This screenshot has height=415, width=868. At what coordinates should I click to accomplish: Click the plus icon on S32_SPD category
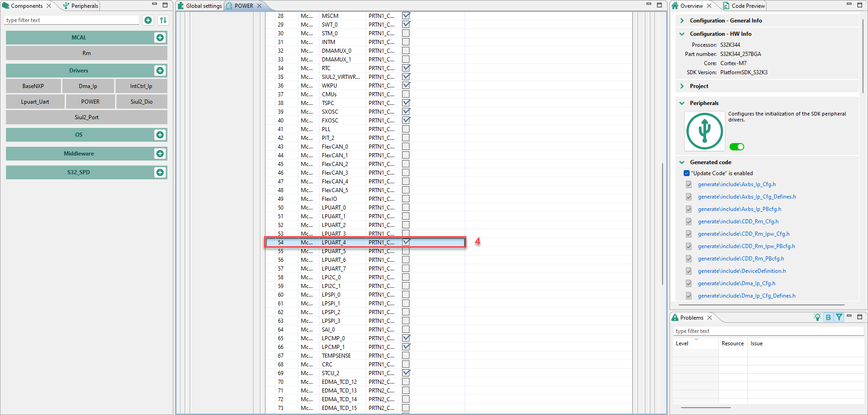coord(160,172)
